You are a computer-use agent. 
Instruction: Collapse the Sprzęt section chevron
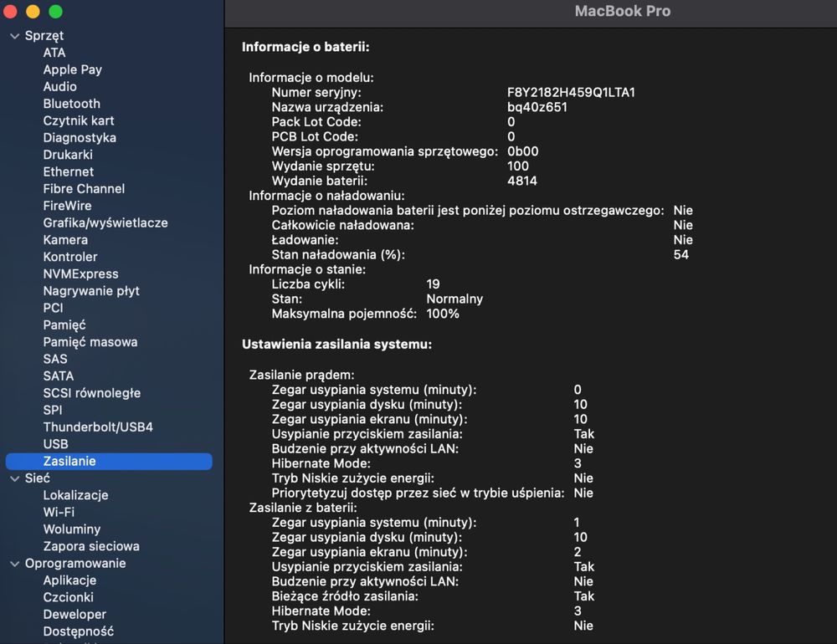pyautogui.click(x=15, y=36)
